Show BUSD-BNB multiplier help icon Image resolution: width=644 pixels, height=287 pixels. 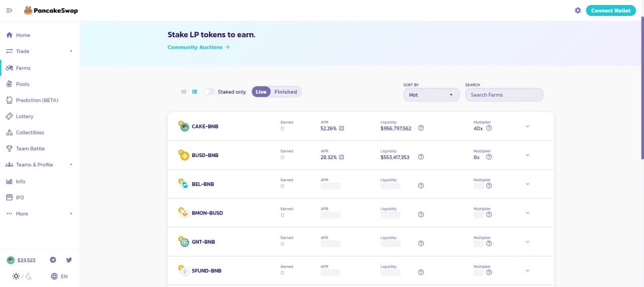click(489, 157)
